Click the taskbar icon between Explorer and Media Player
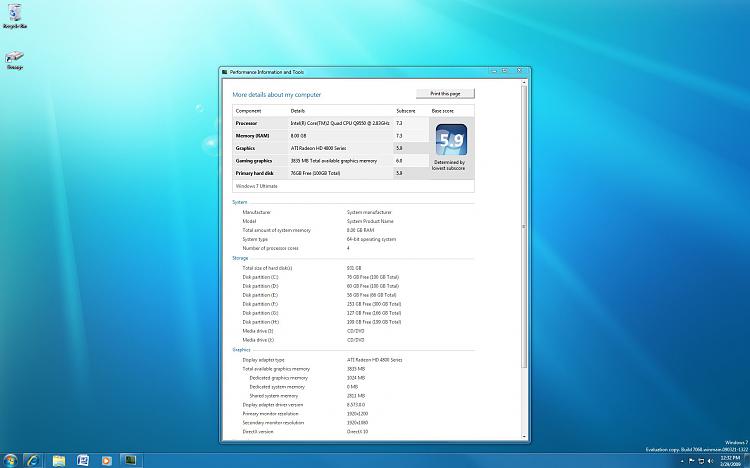The height and width of the screenshot is (468, 750). coord(83,460)
